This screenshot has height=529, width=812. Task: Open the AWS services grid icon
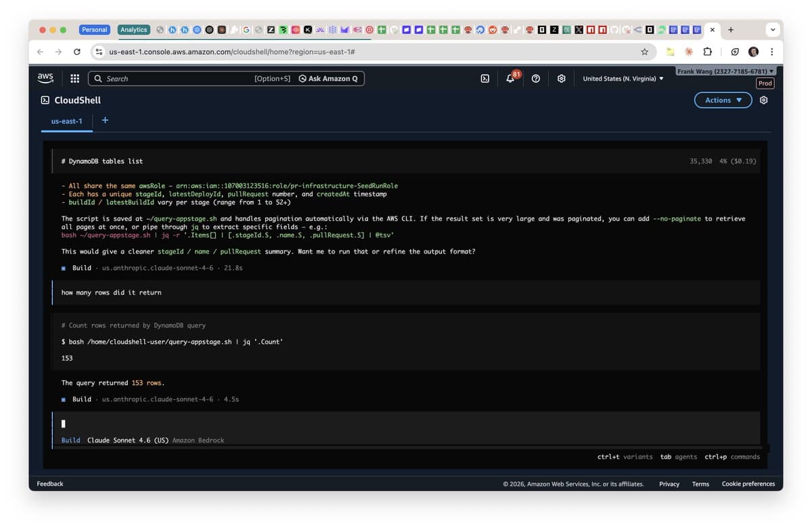pos(74,78)
